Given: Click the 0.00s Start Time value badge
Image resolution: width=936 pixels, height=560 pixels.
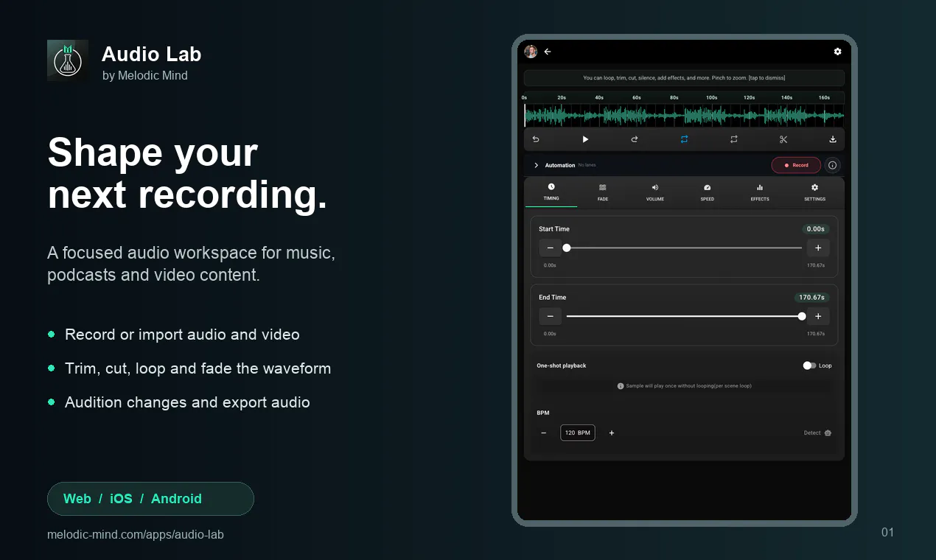Looking at the screenshot, I should coord(816,229).
